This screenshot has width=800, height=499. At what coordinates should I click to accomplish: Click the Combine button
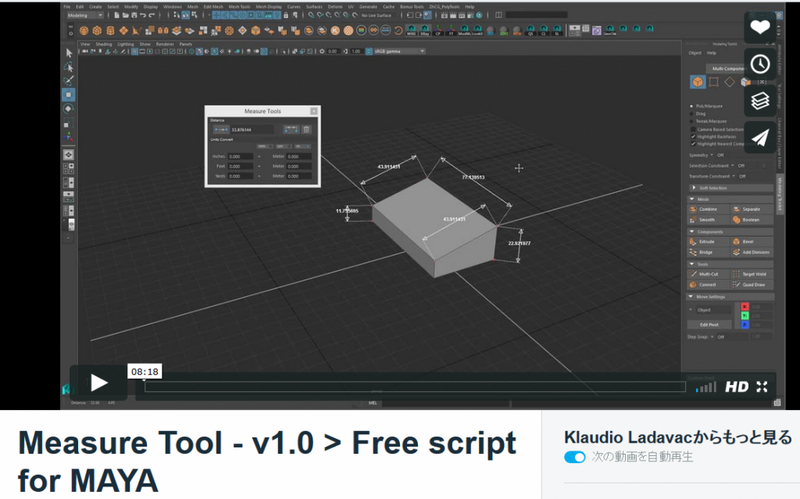tap(708, 209)
